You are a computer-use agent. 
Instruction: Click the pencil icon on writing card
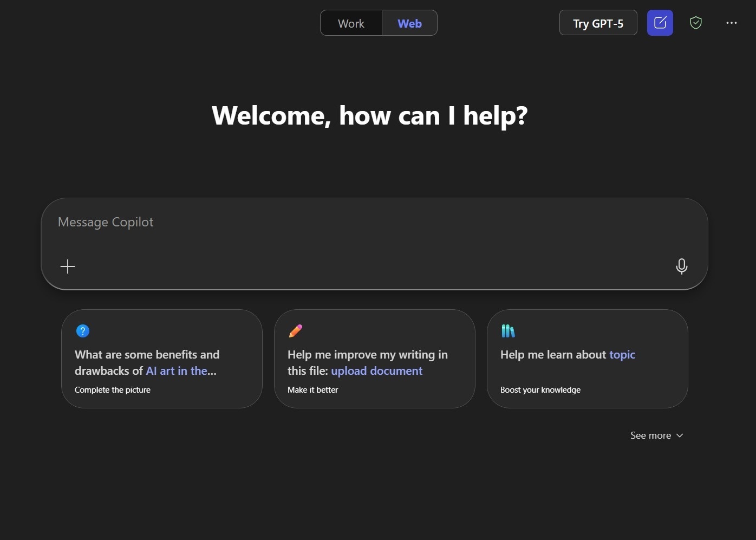coord(296,331)
